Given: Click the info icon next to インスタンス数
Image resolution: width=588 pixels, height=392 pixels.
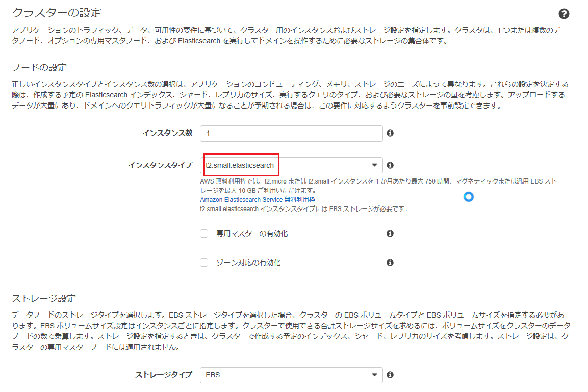Looking at the screenshot, I should point(390,134).
